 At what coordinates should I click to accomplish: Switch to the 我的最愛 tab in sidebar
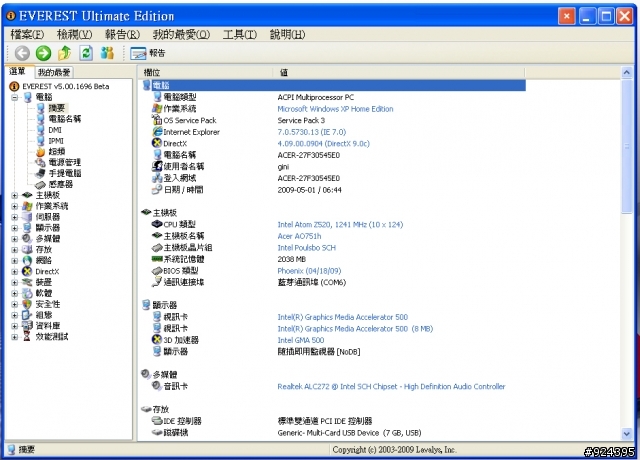[x=54, y=72]
